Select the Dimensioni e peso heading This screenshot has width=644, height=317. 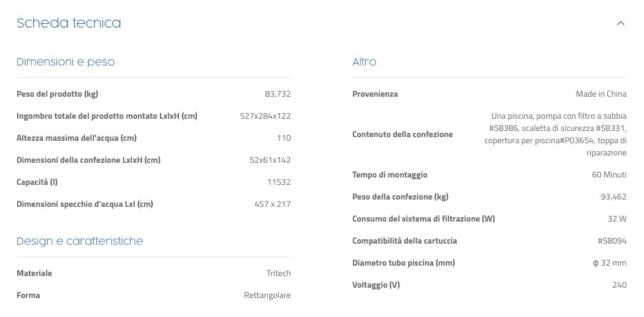[66, 62]
